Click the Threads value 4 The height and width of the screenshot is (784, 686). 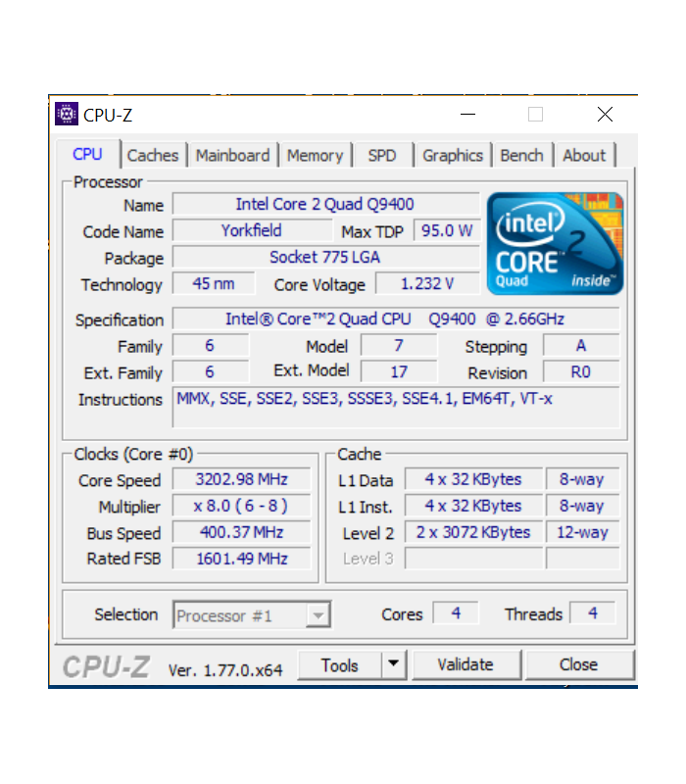coord(593,613)
